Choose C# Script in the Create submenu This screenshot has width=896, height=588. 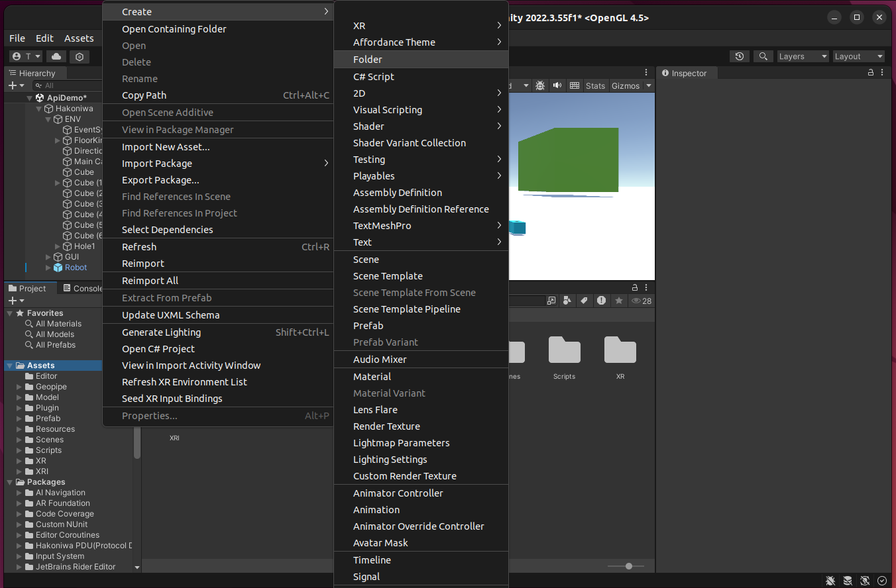click(421, 77)
